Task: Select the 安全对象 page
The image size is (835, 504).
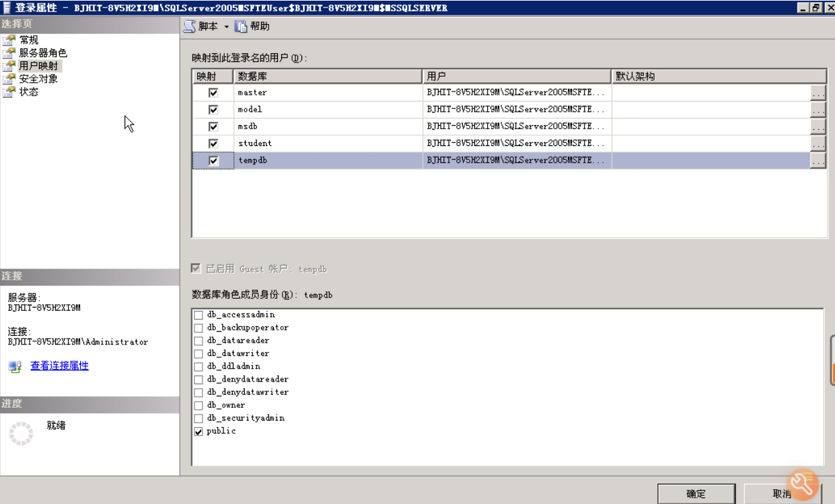Action: (x=38, y=79)
